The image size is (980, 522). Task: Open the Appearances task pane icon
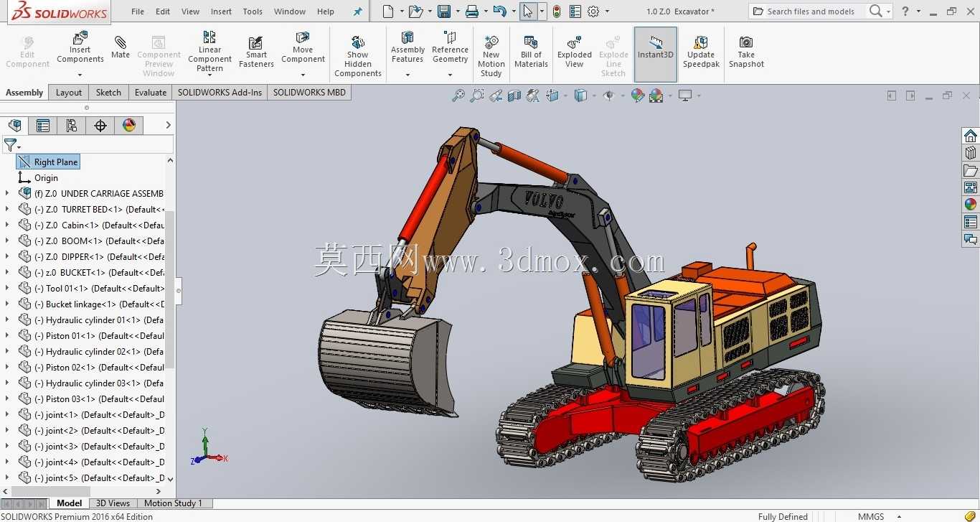pos(971,205)
